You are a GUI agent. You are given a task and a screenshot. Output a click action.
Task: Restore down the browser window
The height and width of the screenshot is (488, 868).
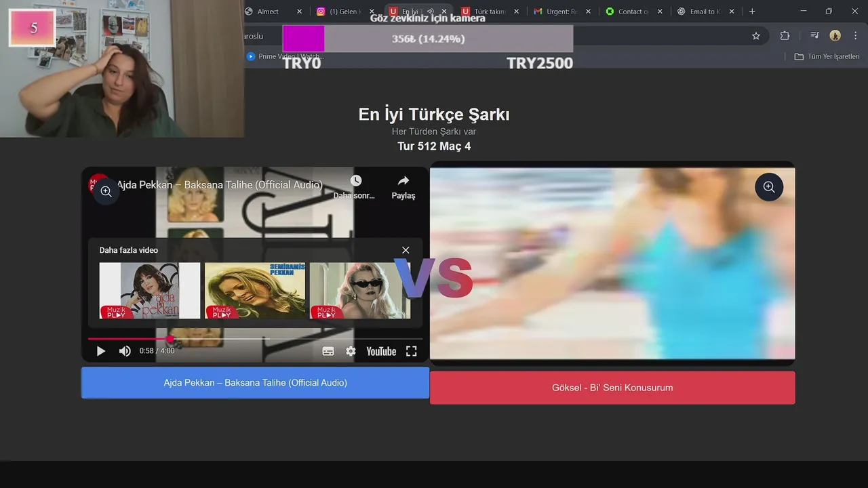coord(829,12)
